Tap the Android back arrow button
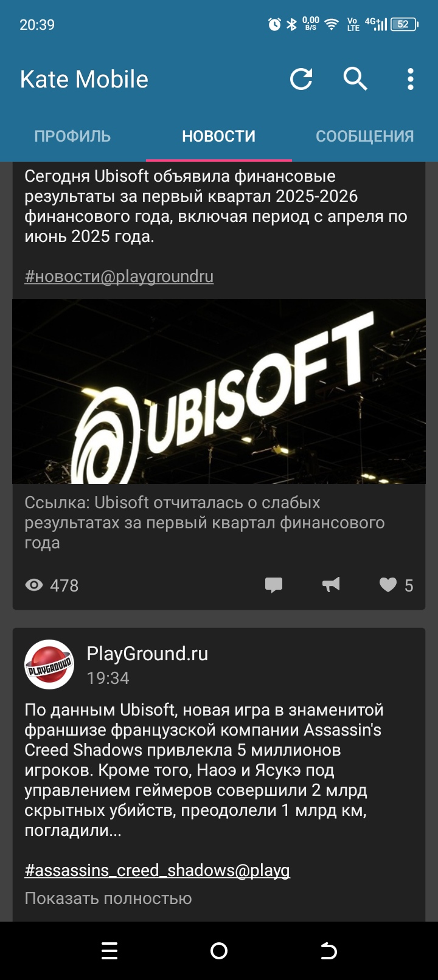The width and height of the screenshot is (438, 980). tap(328, 951)
